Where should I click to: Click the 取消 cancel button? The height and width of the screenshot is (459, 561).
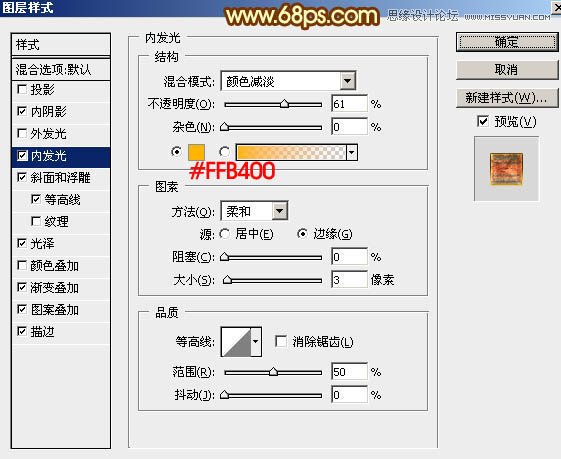point(507,70)
